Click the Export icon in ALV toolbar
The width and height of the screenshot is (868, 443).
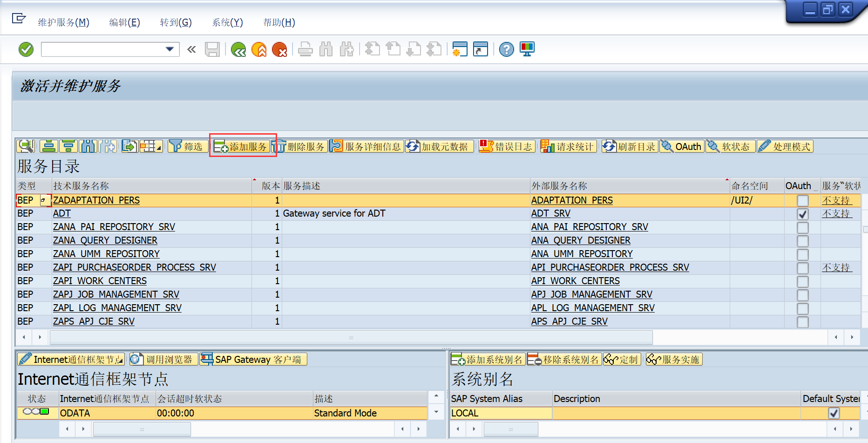point(129,146)
